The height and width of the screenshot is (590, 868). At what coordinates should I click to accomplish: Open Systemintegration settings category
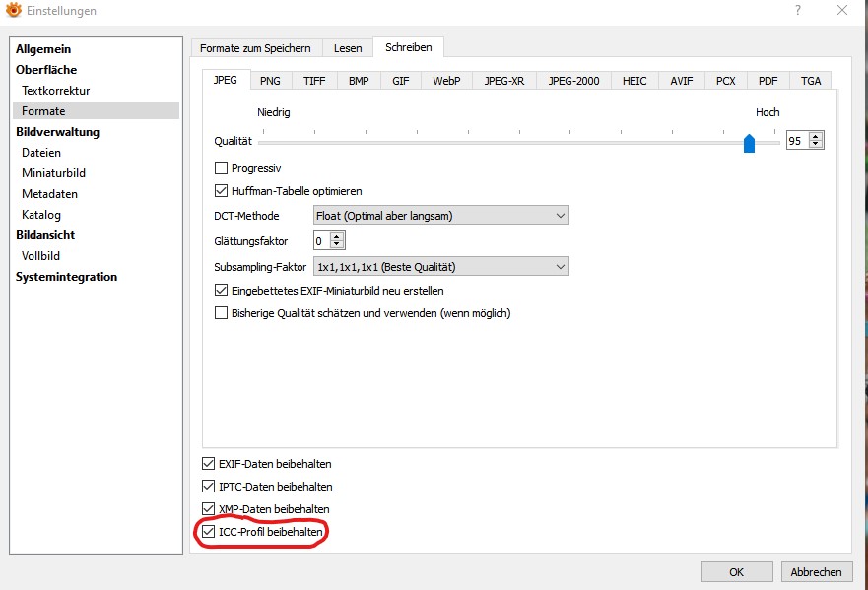coord(66,277)
